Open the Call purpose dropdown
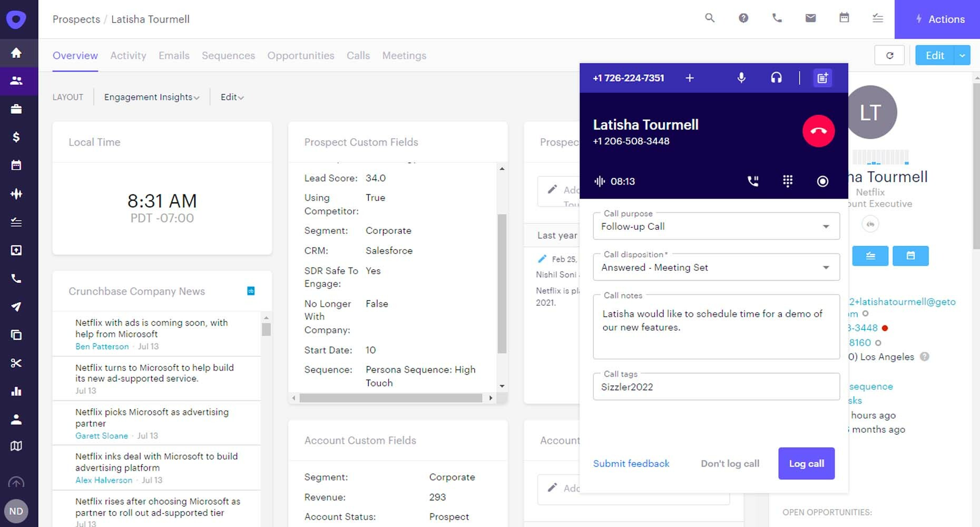The height and width of the screenshot is (527, 980). click(x=826, y=226)
